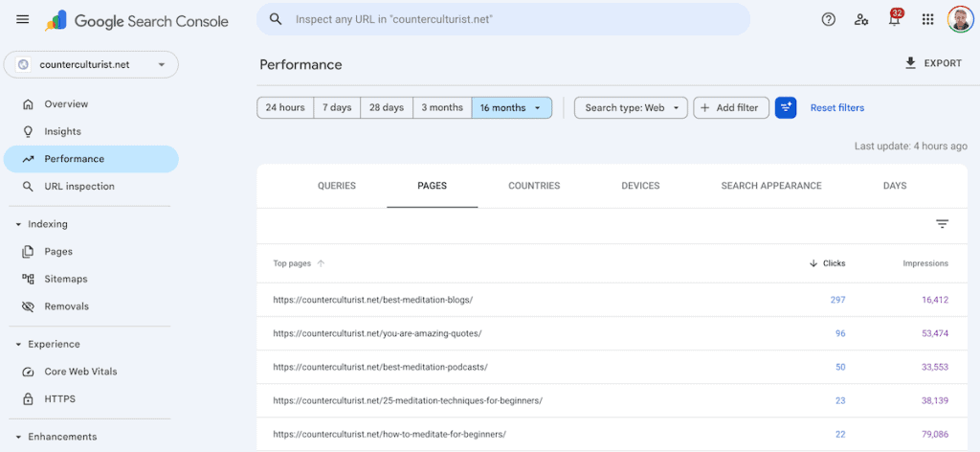The image size is (980, 452).
Task: Open the 25-meditation-techniques-for-beginners page row
Action: [612, 400]
